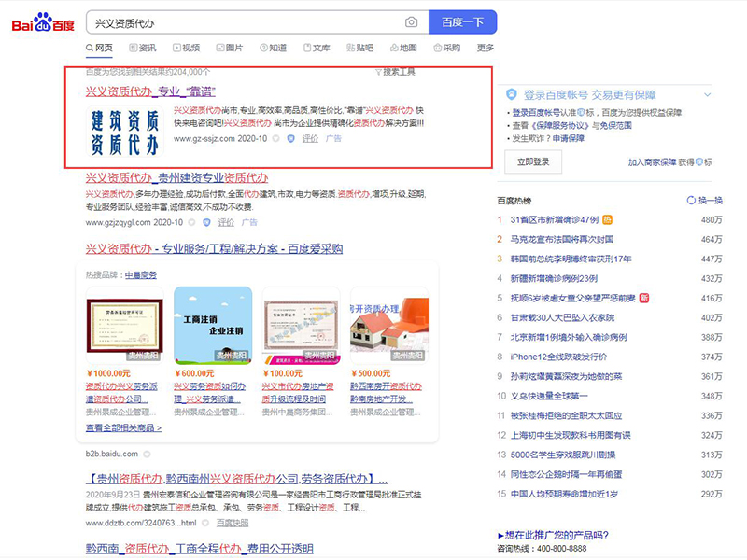Open the 采购 tab

pos(447,48)
